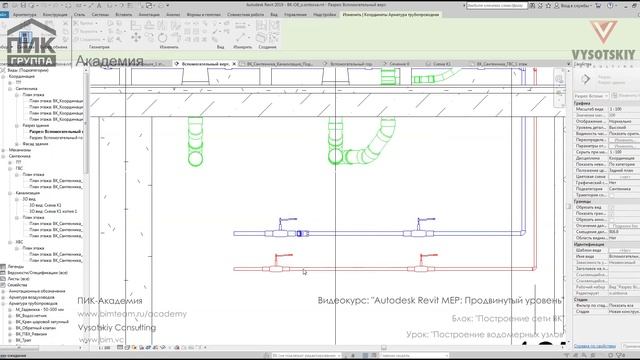Image resolution: width=640 pixels, height=360 pixels.
Task: Click the Дисциплина value Координация
Action: [624, 158]
